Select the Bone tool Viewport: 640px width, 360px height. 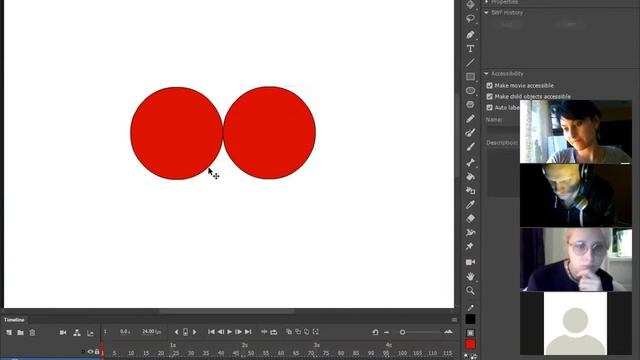[x=470, y=162]
